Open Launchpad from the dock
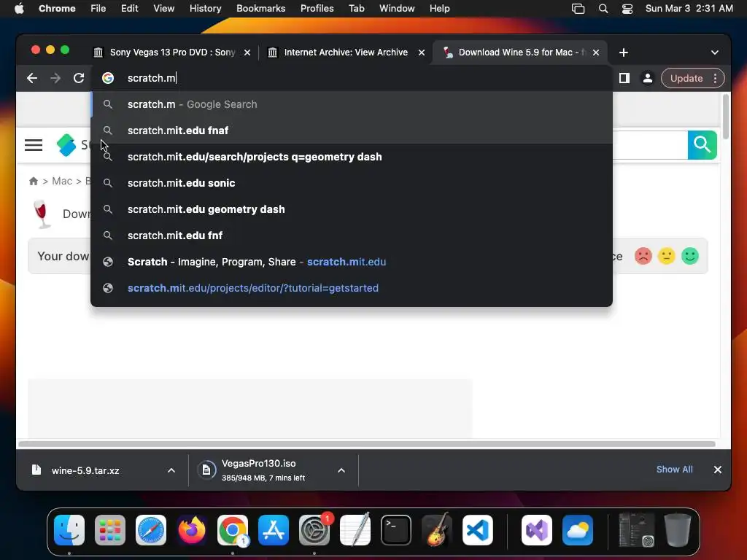The image size is (747, 560). point(110,530)
